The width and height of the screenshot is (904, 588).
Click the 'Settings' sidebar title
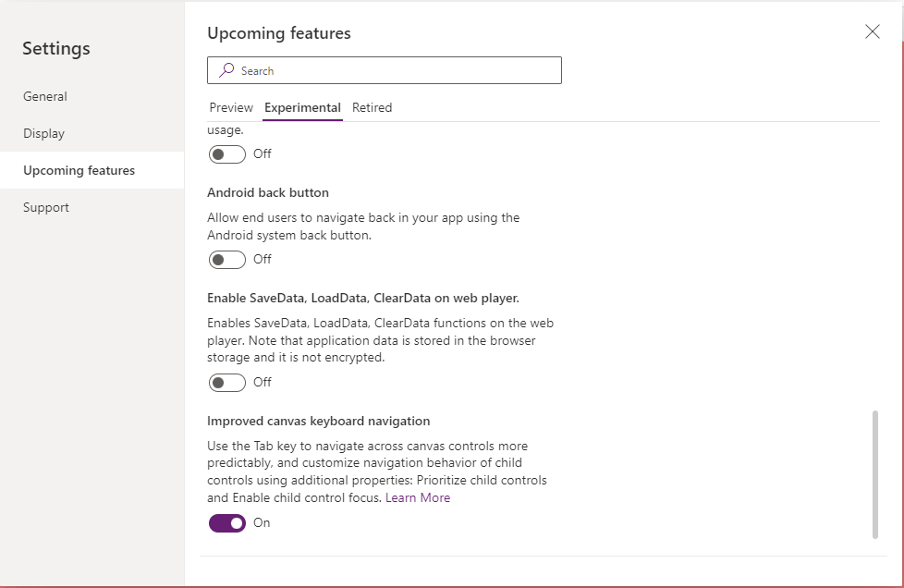pyautogui.click(x=56, y=48)
